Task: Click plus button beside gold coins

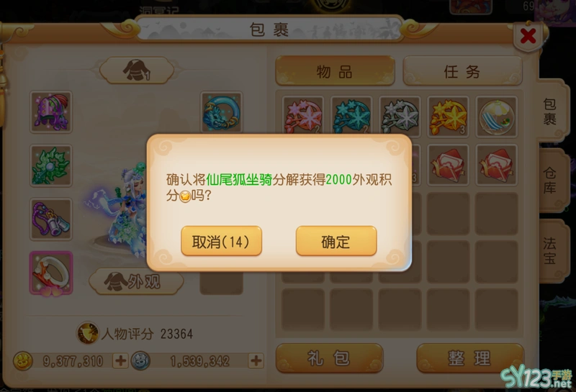Action: [x=120, y=360]
